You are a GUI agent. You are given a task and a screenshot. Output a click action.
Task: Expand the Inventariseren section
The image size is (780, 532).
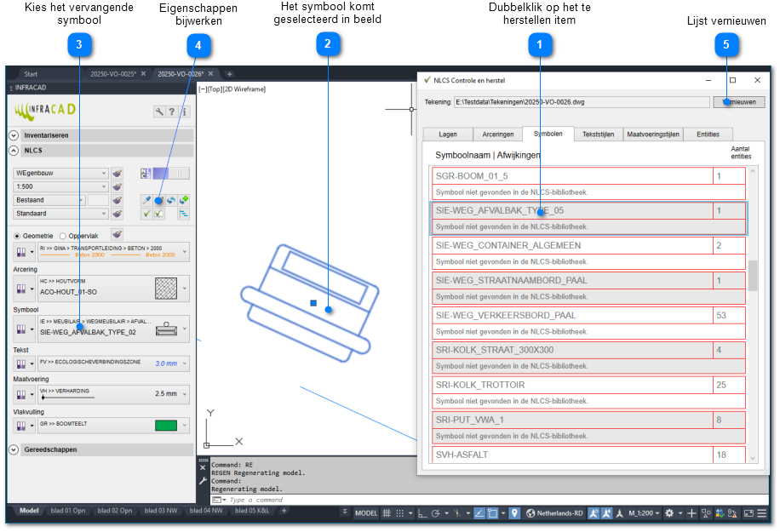tap(14, 135)
